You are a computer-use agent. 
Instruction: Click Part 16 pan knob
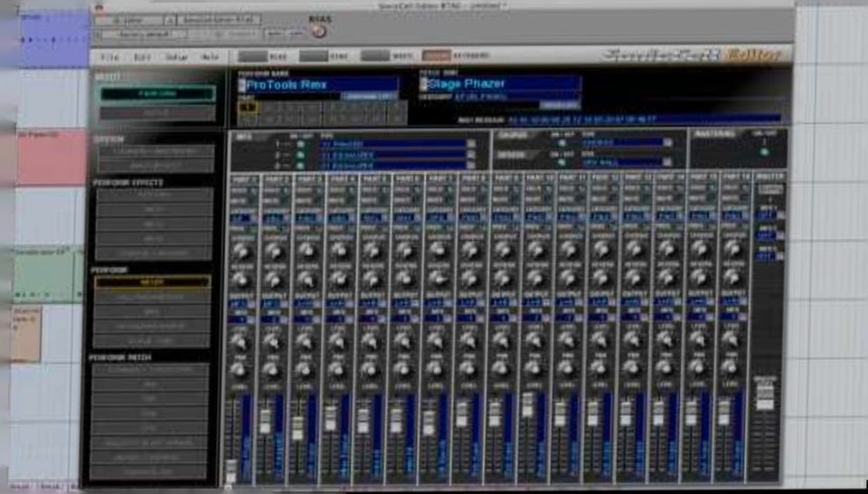[728, 366]
